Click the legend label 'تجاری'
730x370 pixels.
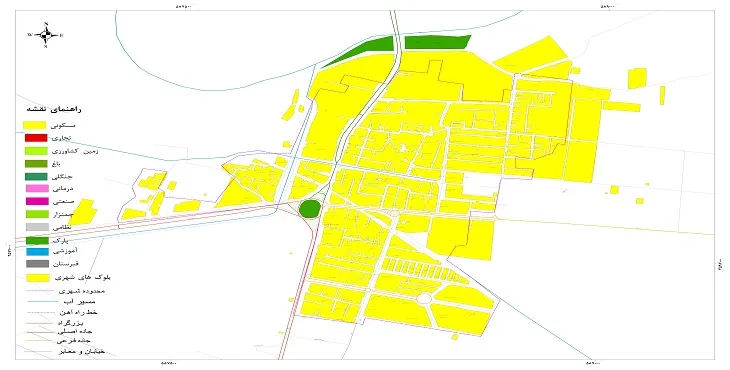pyautogui.click(x=61, y=138)
